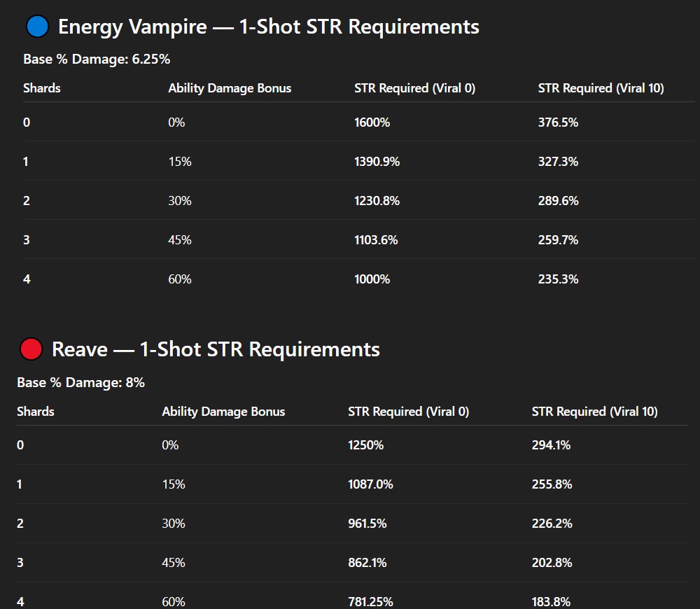Click the red circle beside Reave
Viewport: 700px width, 609px height.
pos(31,349)
